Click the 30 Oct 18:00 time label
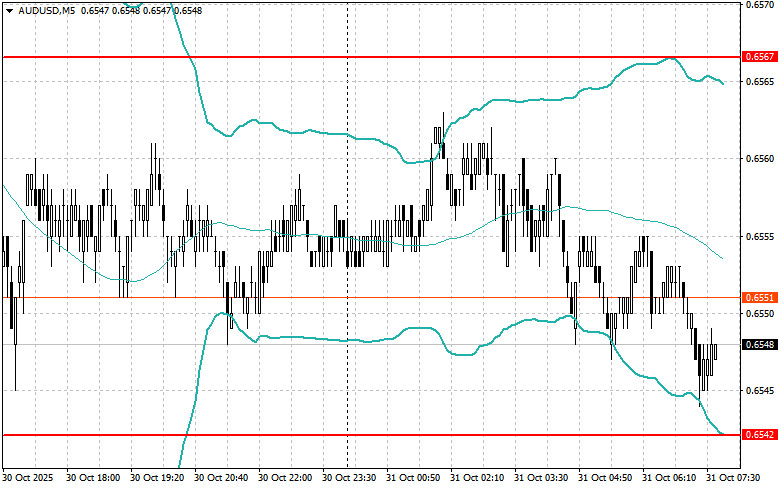Viewport: 781px width, 489px height. pyautogui.click(x=93, y=478)
